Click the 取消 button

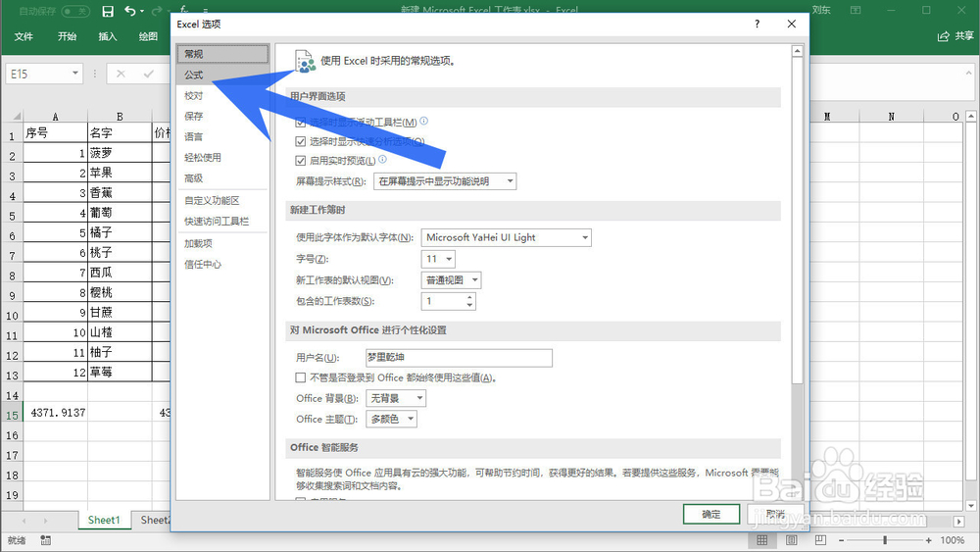(x=775, y=514)
